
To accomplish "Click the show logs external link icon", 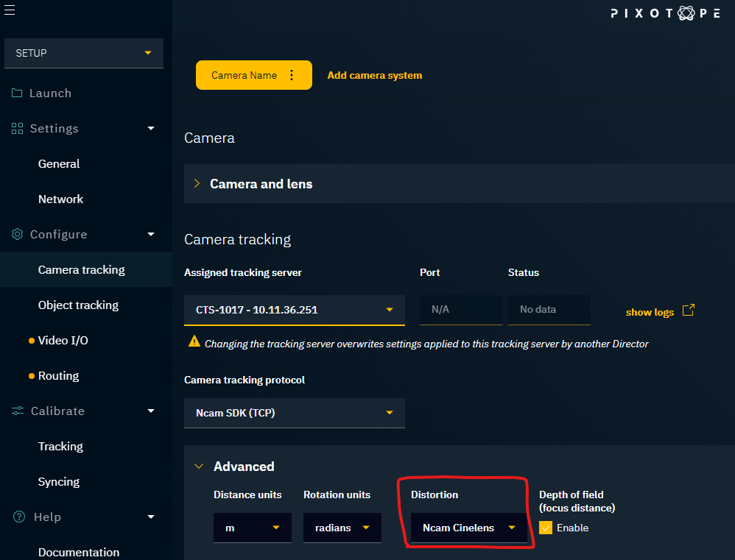I will pyautogui.click(x=688, y=311).
